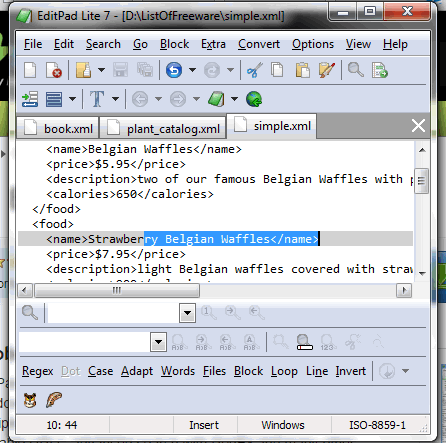Click the Open file folder icon
This screenshot has height=443, width=446.
pos(83,70)
